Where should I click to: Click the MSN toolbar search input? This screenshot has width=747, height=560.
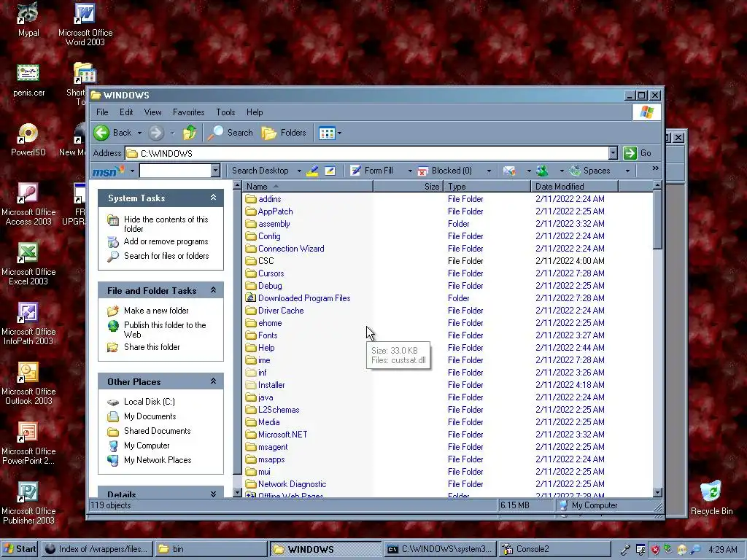pos(175,171)
